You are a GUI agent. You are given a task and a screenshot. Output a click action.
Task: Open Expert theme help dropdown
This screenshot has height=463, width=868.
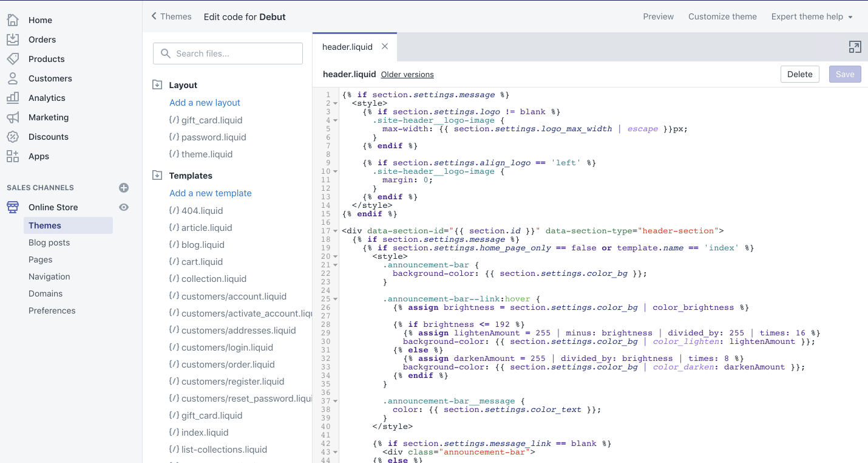click(812, 16)
